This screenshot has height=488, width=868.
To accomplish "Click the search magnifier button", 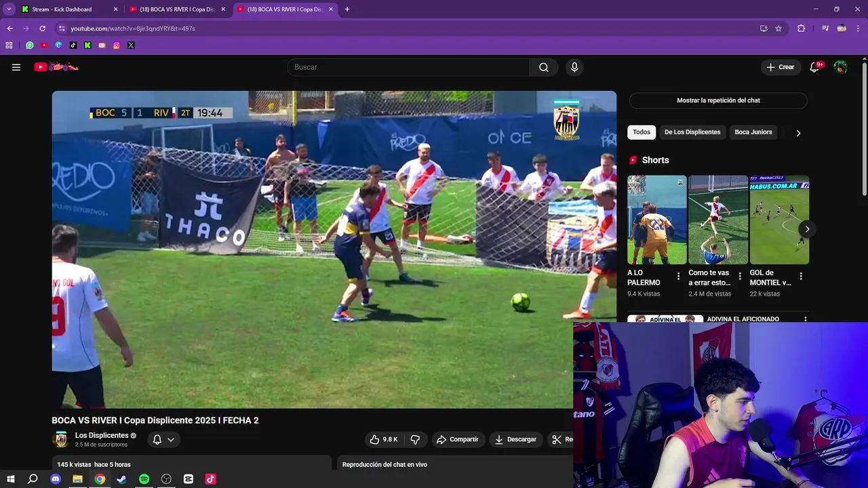I will [544, 67].
